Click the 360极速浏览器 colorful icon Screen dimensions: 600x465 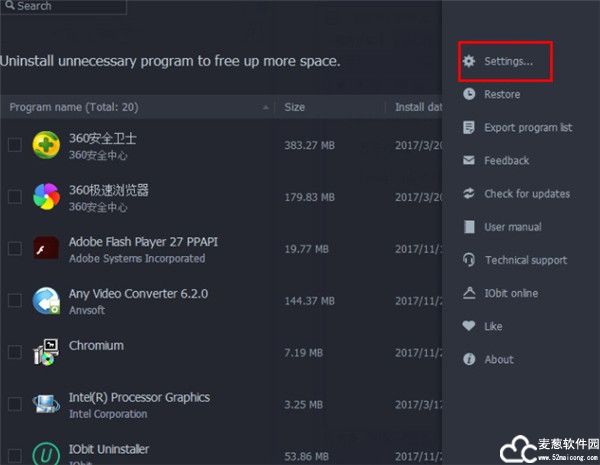point(46,197)
